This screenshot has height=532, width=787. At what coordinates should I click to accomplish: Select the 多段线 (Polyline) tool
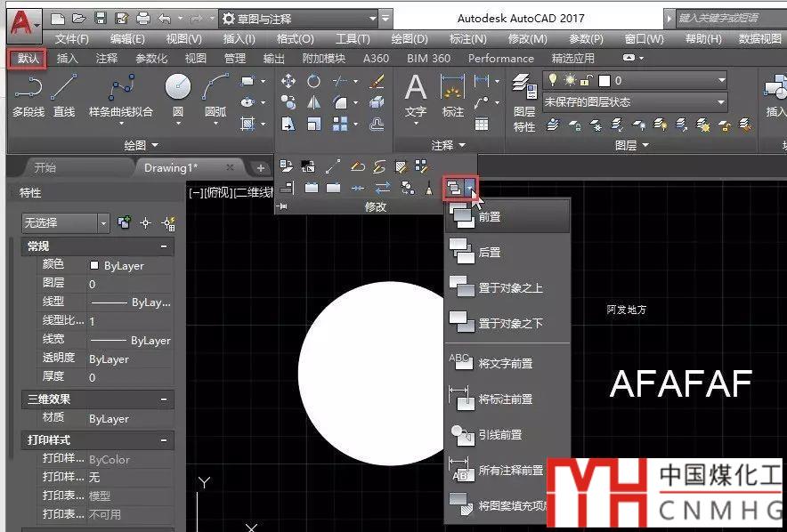(x=28, y=95)
